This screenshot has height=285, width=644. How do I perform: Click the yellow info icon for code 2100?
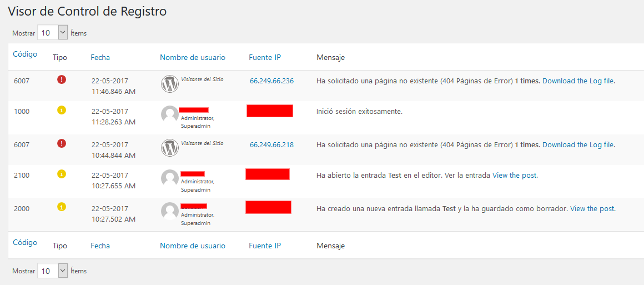coord(62,174)
